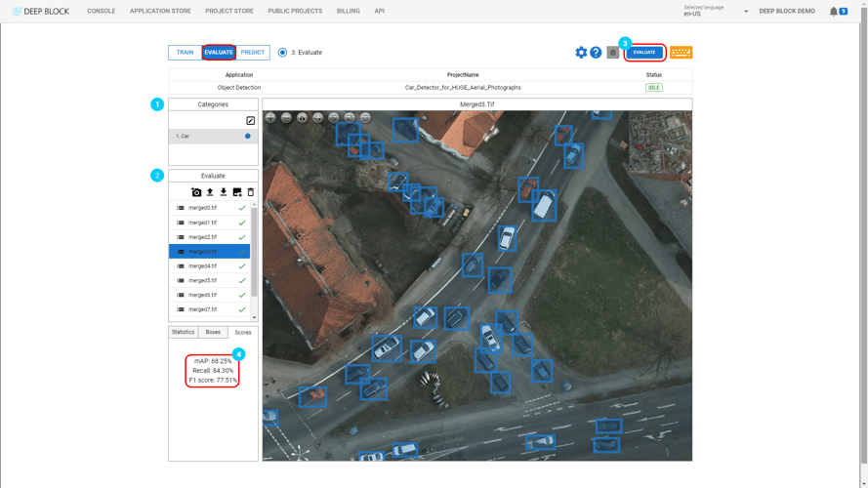This screenshot has width=868, height=488.
Task: Zoom in on the aerial image viewer
Action: tap(270, 117)
